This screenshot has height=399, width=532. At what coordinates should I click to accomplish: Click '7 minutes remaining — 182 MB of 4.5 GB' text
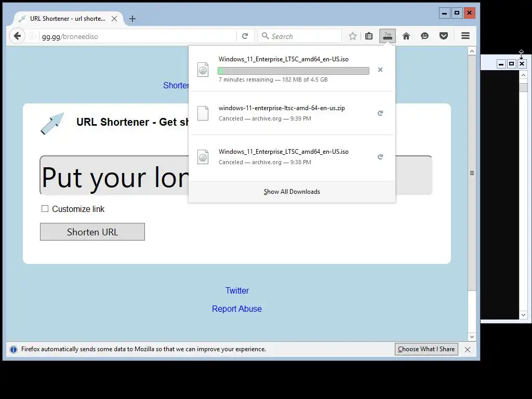point(273,79)
